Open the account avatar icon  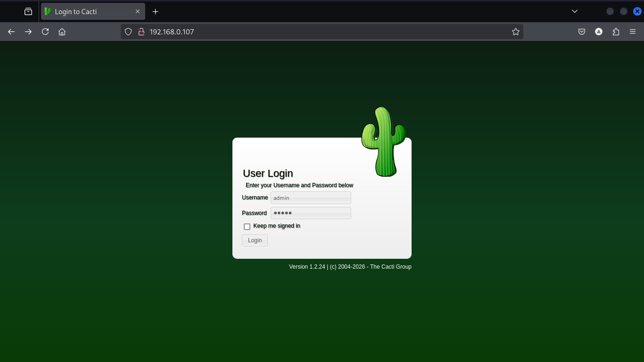[599, 32]
